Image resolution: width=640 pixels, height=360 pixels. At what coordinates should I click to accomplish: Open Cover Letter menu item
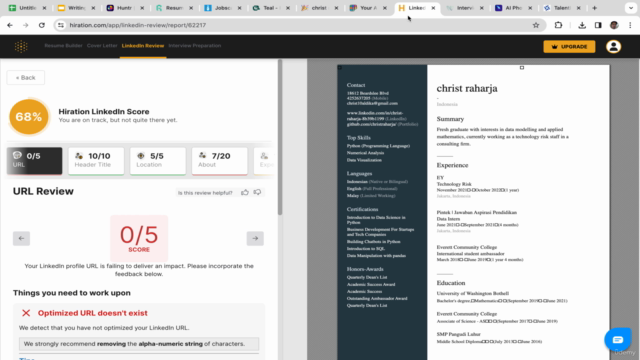tap(102, 46)
